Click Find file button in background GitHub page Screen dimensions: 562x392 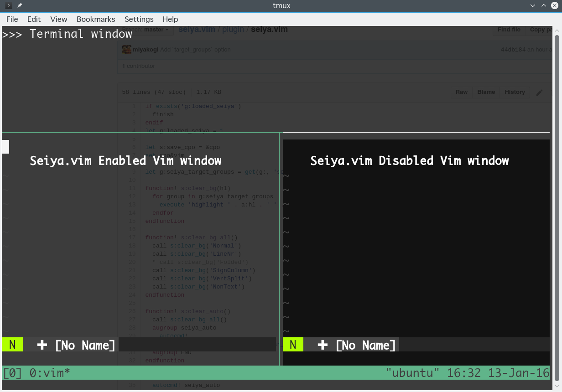[509, 30]
